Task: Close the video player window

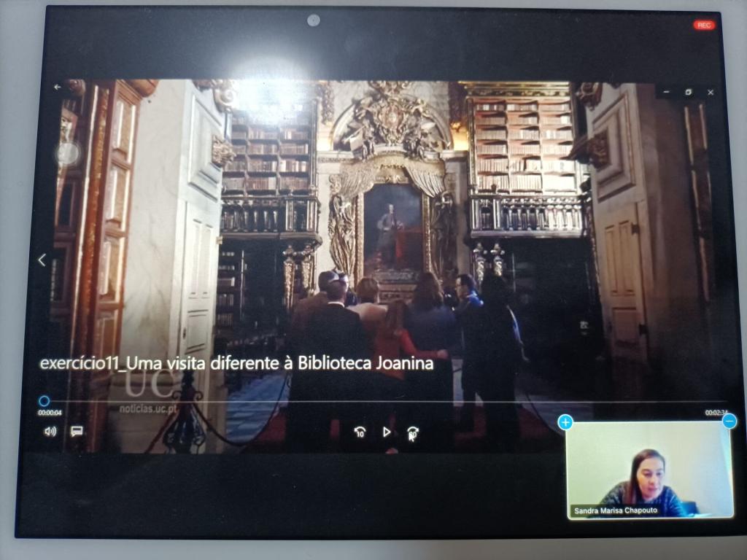Action: (x=711, y=93)
